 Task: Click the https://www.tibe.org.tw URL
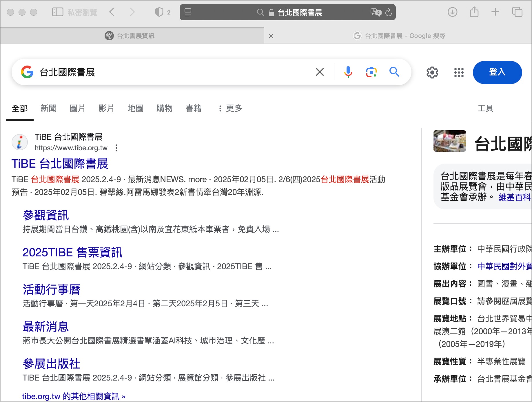tap(71, 148)
